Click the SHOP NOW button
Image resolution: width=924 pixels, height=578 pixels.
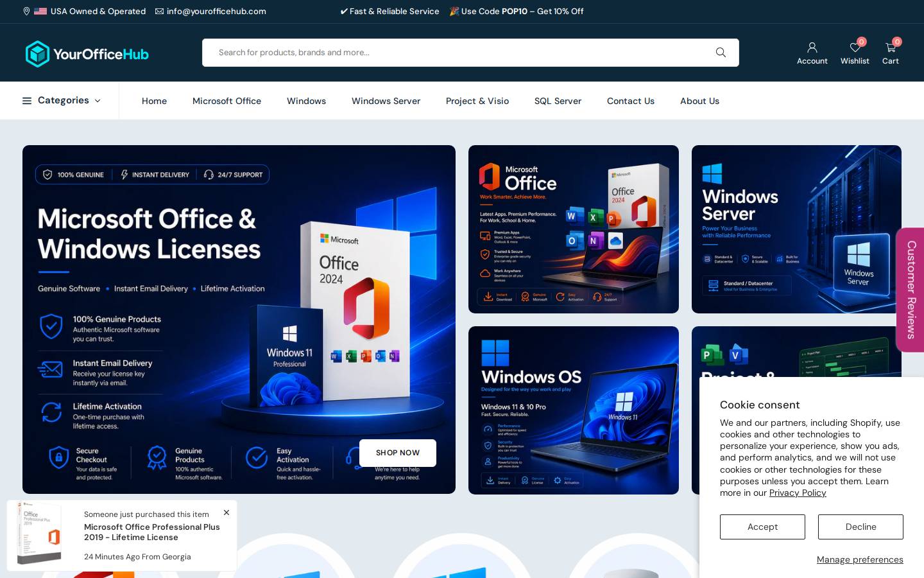(x=398, y=453)
